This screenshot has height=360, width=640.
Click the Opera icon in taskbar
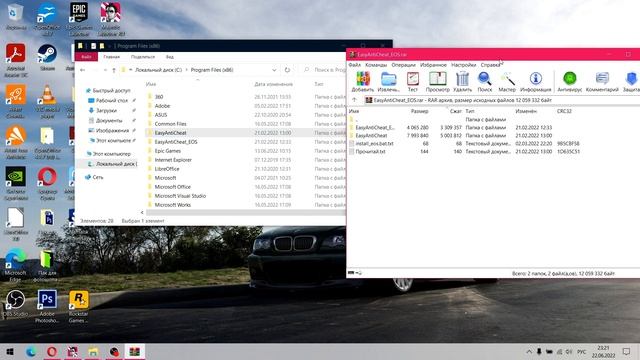[52, 351]
